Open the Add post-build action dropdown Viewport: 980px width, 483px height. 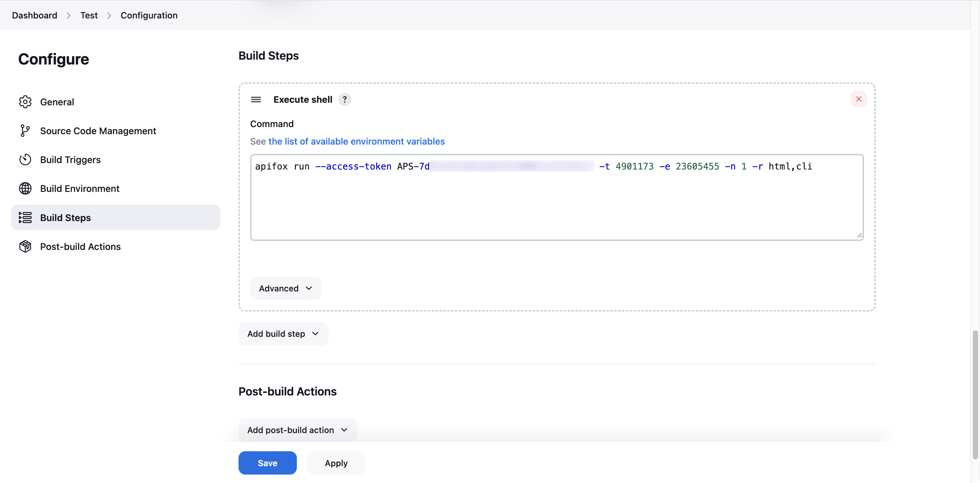[297, 430]
